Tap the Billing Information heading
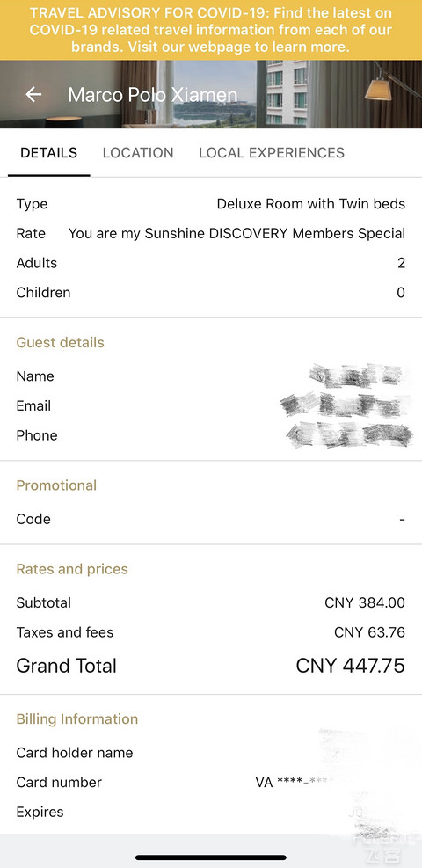This screenshot has width=422, height=868. tap(76, 719)
